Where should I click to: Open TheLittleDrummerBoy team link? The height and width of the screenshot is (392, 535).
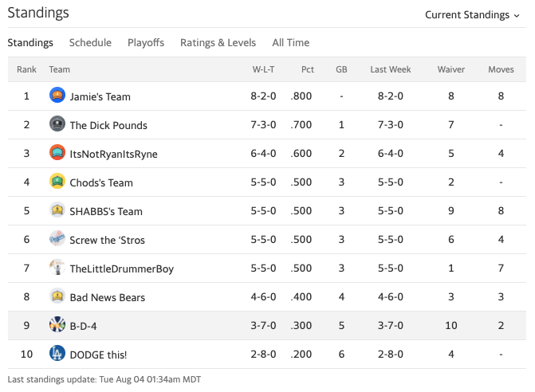tap(121, 269)
